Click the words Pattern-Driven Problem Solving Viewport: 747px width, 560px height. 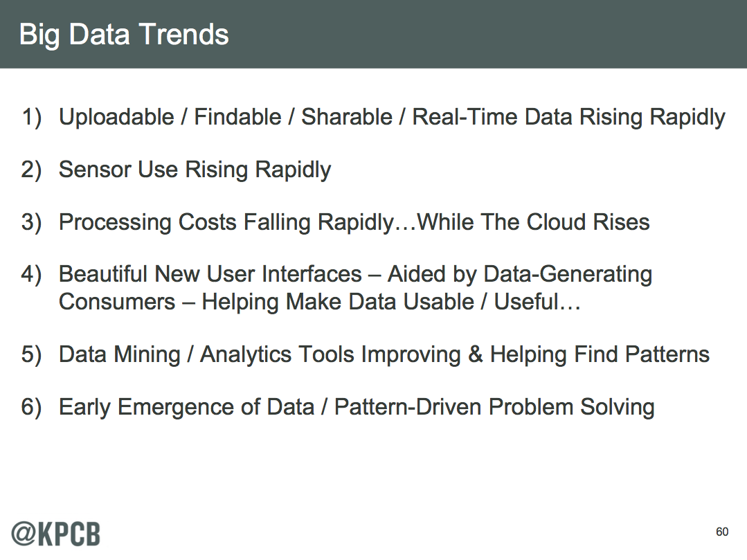[494, 408]
